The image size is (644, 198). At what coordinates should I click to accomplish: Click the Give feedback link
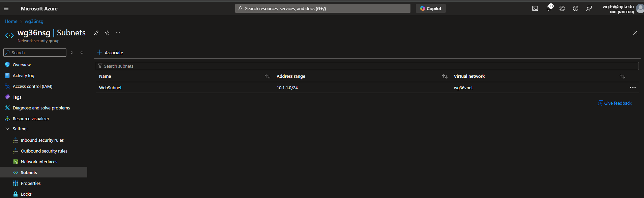click(617, 103)
